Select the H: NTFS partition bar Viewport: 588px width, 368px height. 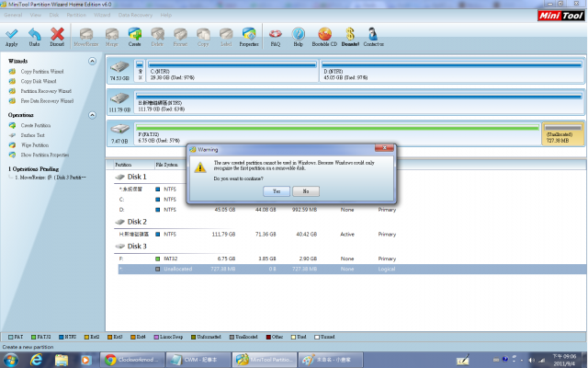[x=359, y=102]
